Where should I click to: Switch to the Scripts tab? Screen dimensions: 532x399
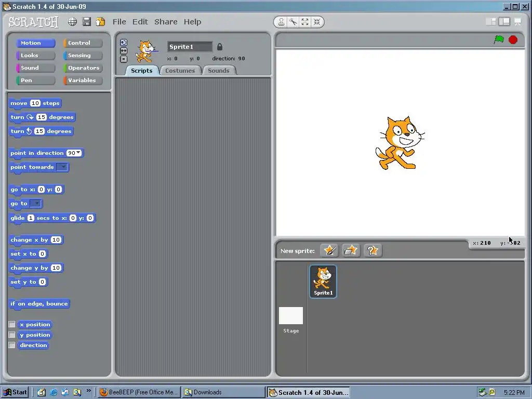142,71
